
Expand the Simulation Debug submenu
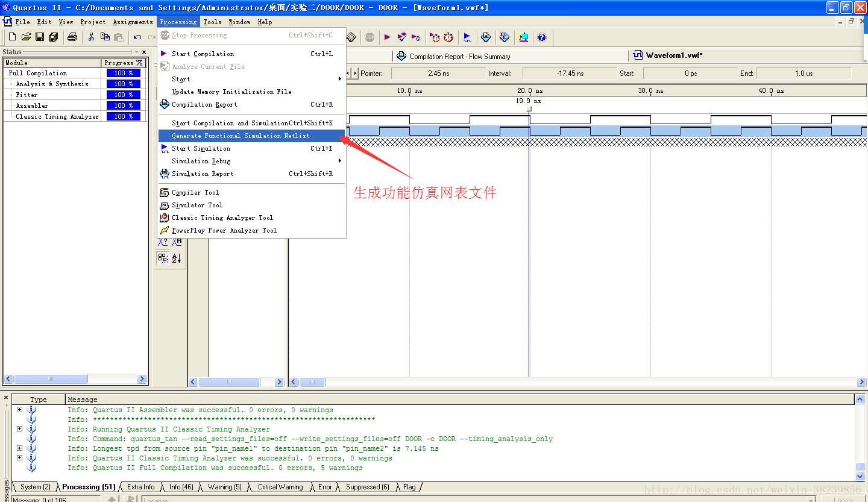point(339,161)
